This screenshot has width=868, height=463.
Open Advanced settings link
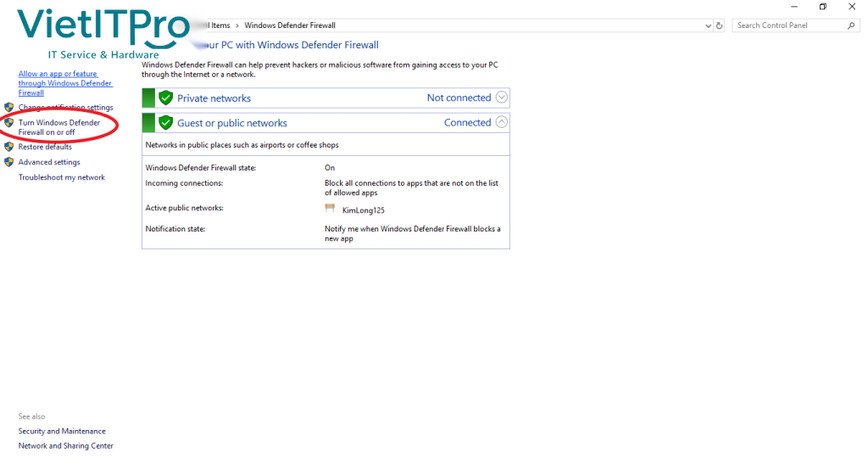(x=49, y=162)
